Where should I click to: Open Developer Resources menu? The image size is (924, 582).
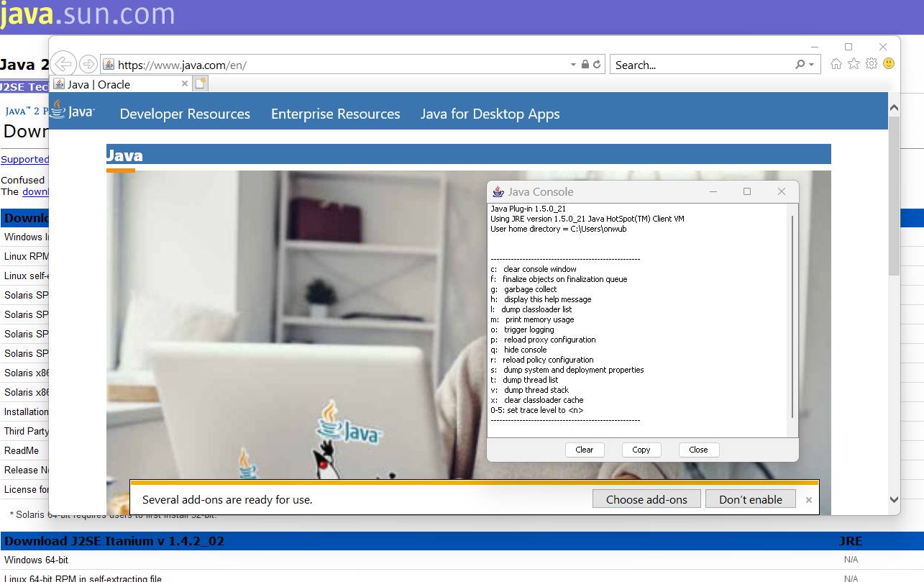pyautogui.click(x=185, y=114)
